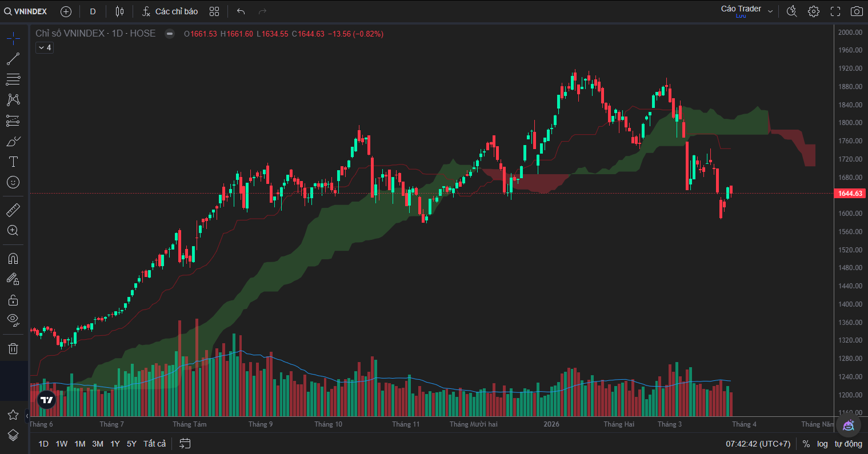Click the VNINDEX symbol search field
Screen dimensions: 868x454
[26, 11]
